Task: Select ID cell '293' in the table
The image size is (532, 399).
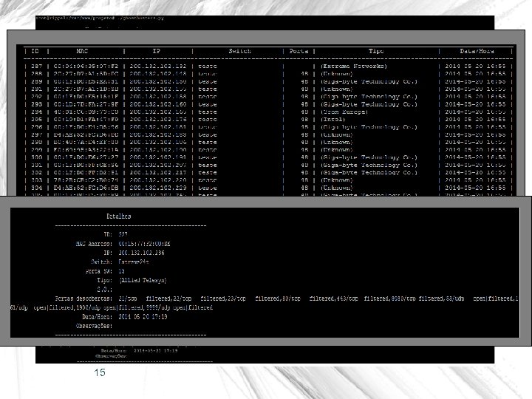Action: click(x=37, y=104)
